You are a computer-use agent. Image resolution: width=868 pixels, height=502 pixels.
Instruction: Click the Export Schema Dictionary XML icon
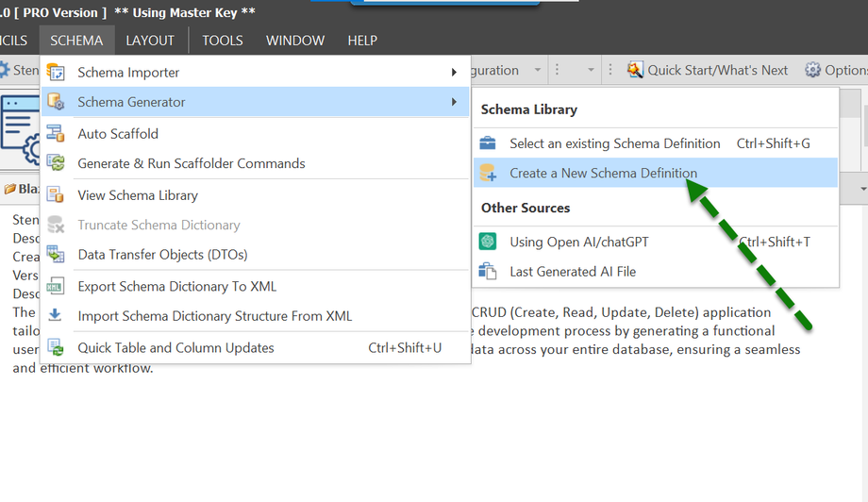[x=56, y=286]
